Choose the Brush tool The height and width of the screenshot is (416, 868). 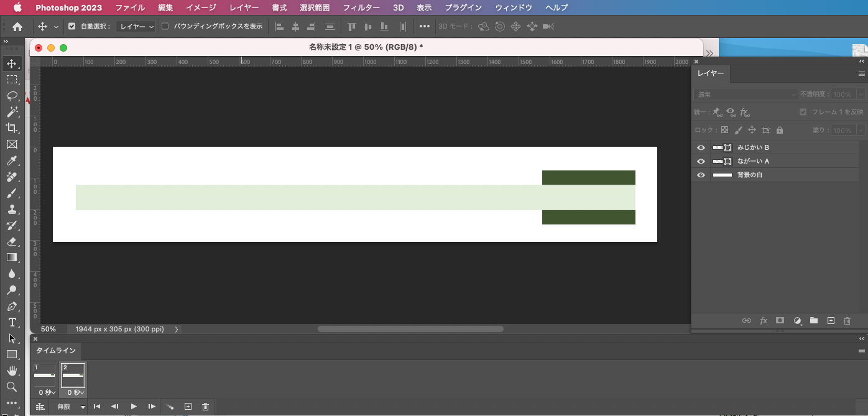point(12,193)
